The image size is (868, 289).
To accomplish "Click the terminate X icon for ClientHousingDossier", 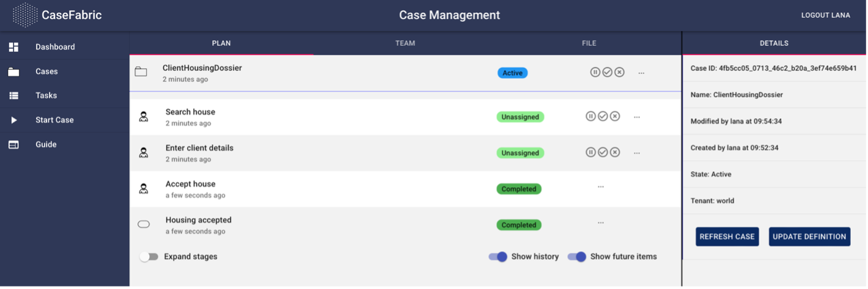I will (x=619, y=72).
